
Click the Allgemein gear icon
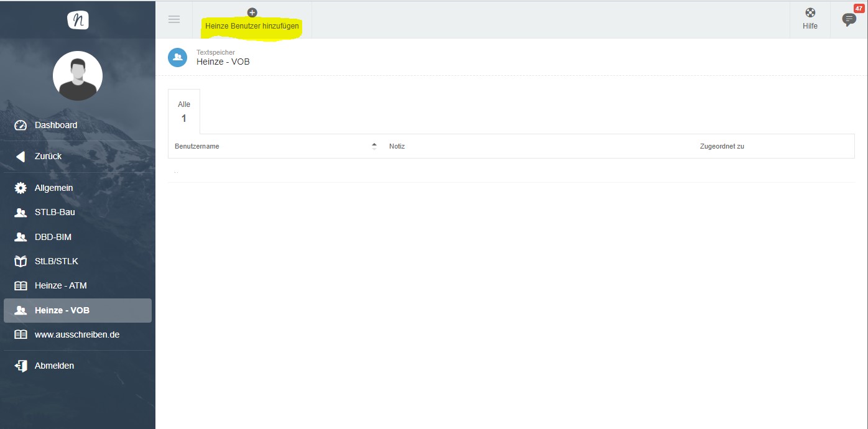coord(21,188)
